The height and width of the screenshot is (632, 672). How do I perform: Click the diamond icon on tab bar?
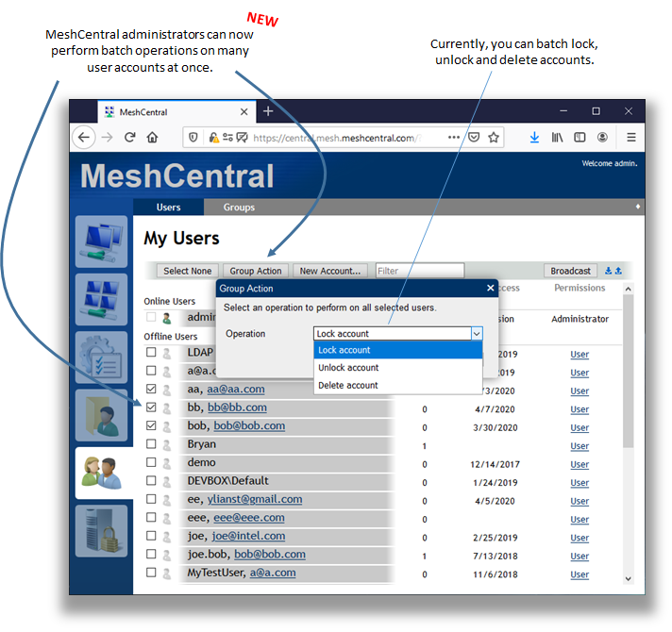point(638,207)
